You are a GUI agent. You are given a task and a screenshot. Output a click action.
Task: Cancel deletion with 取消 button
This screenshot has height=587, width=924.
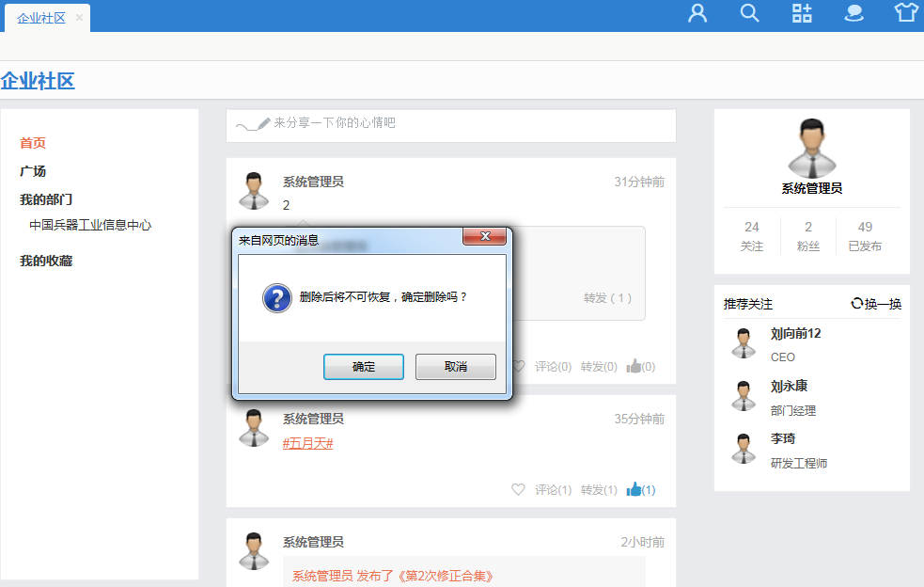[x=456, y=367]
